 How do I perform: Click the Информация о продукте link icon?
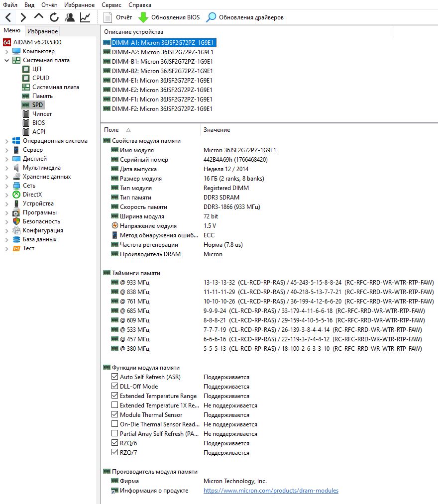(114, 491)
